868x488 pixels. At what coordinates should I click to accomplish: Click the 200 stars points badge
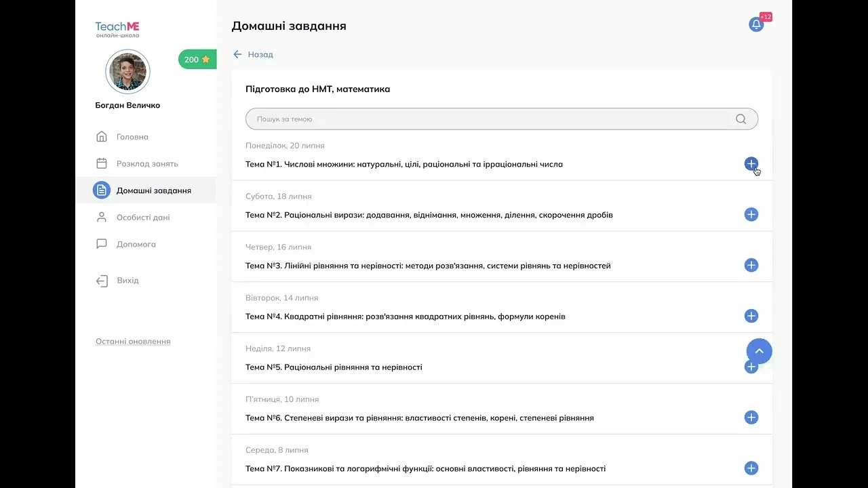pos(197,60)
